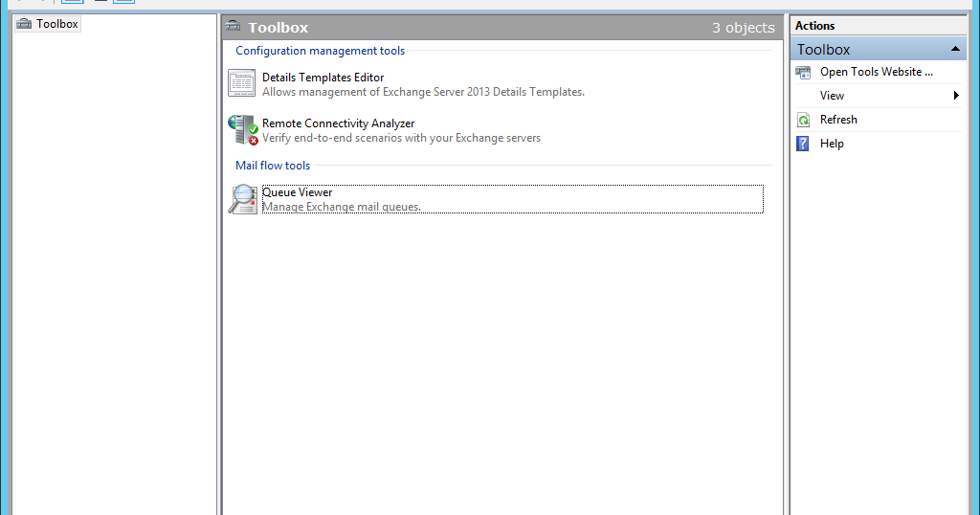Click the Actions pane title
The image size is (980, 515).
pos(814,26)
